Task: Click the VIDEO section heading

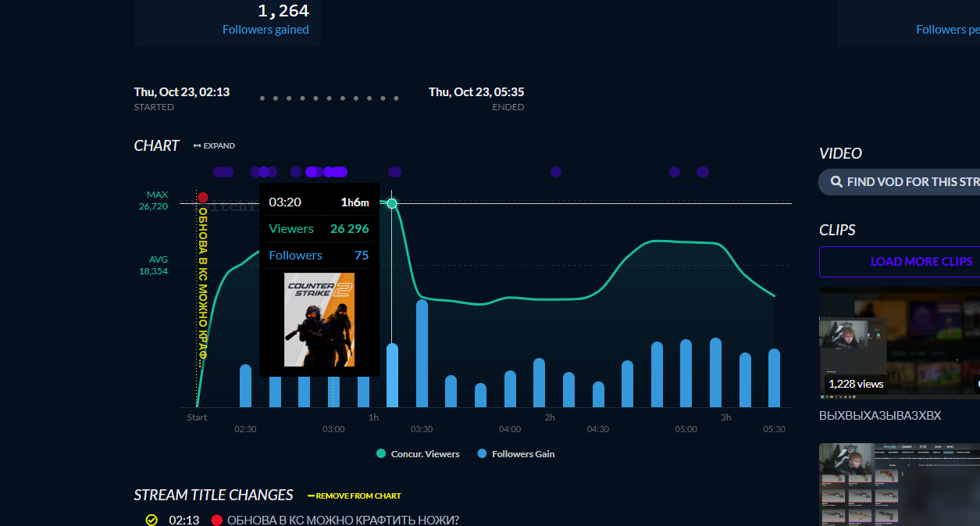Action: [x=840, y=153]
